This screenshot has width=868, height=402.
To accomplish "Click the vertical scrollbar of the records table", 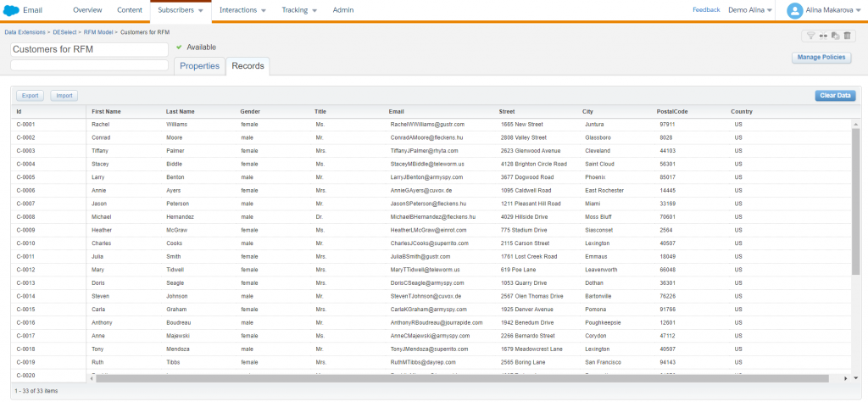I will pyautogui.click(x=855, y=204).
